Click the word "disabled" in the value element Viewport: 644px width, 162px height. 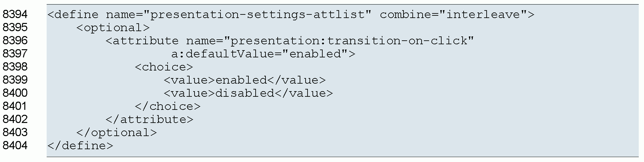pos(244,93)
